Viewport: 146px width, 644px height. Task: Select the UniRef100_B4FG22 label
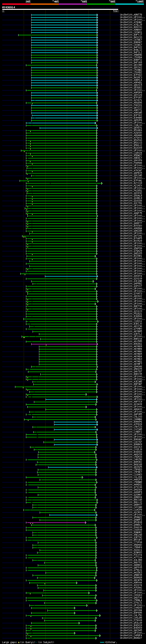pyautogui.click(x=131, y=47)
